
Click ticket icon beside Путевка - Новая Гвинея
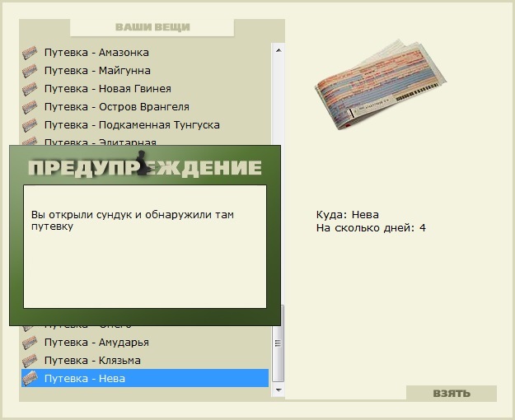[30, 89]
